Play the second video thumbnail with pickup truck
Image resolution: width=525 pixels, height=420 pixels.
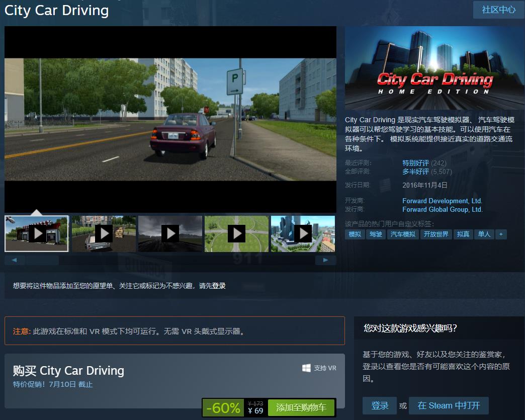point(104,233)
